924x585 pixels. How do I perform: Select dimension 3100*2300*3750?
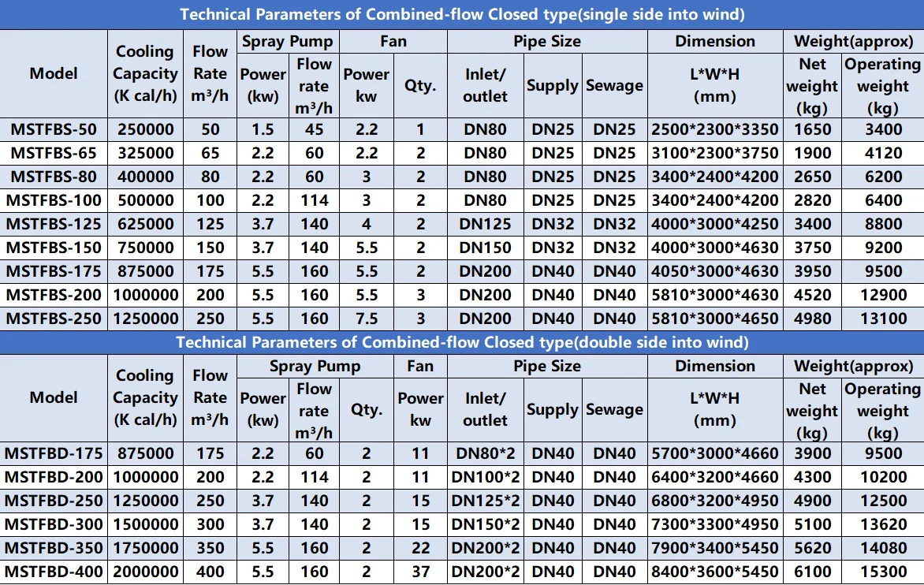coord(715,153)
